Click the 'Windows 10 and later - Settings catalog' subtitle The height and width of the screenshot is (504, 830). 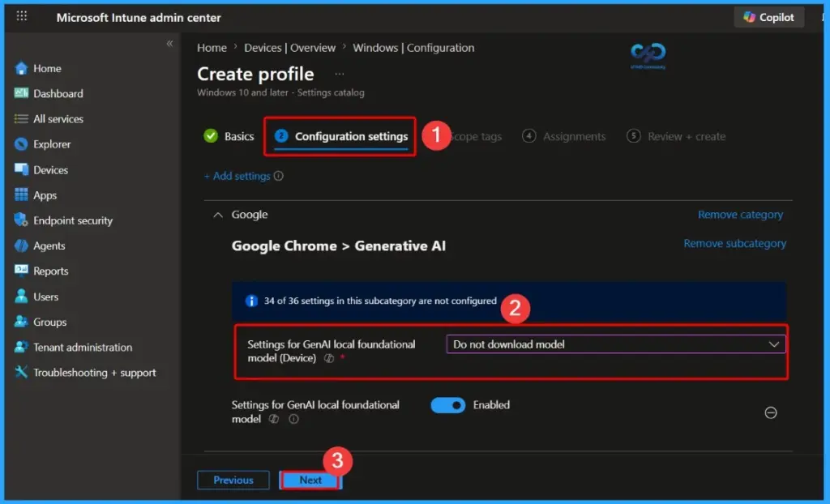280,92
